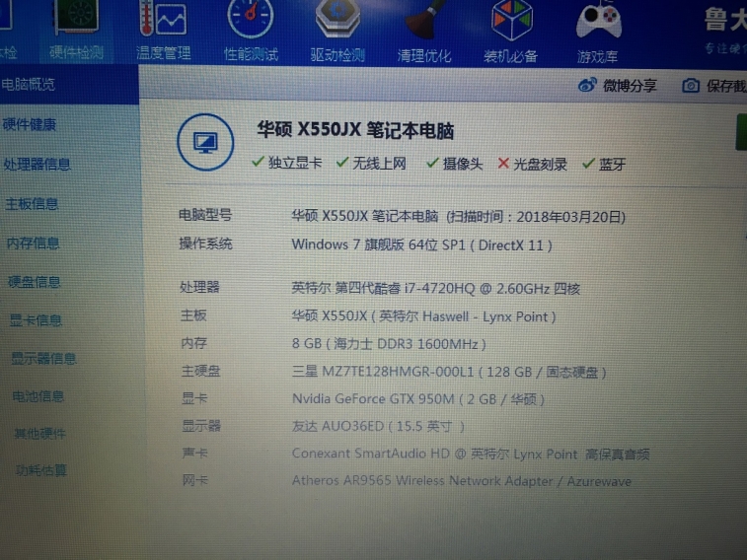747x560 pixels.
Task: Select 显示器信息 in the sidebar
Action: point(43,358)
